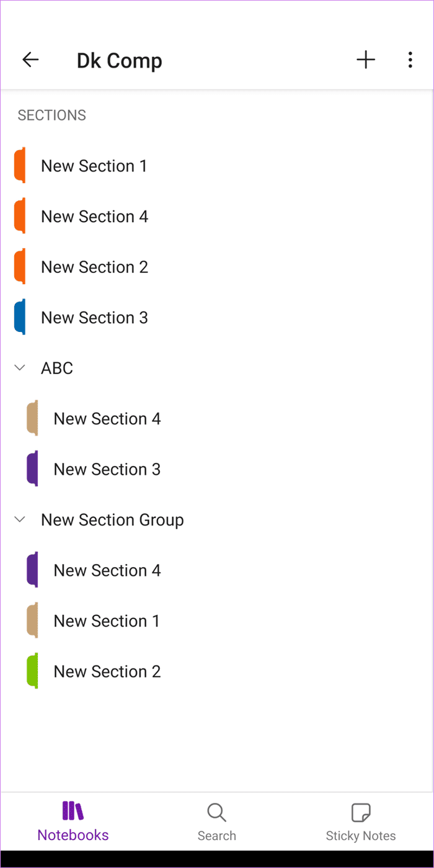Open the Notebooks tab label

point(73,835)
